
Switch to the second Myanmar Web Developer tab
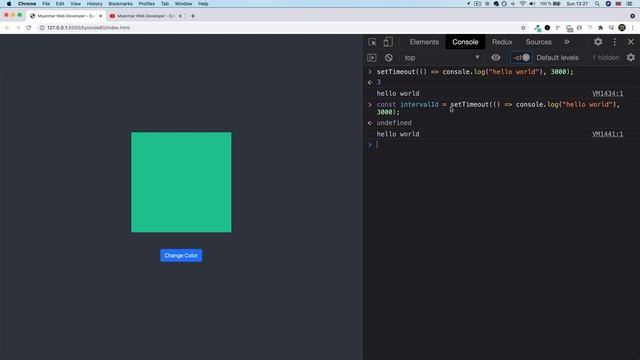(146, 16)
